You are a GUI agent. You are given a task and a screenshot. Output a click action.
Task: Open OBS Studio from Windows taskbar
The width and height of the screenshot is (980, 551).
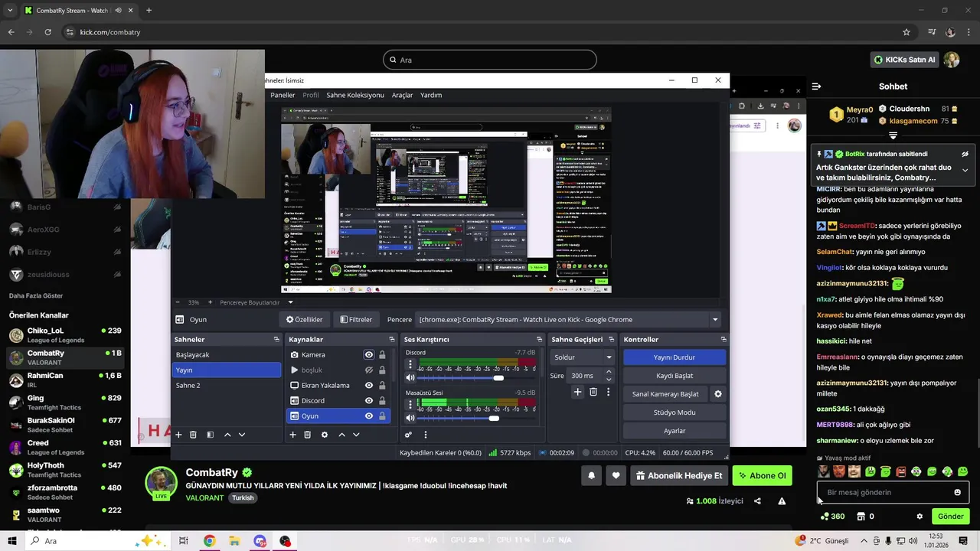pyautogui.click(x=285, y=541)
